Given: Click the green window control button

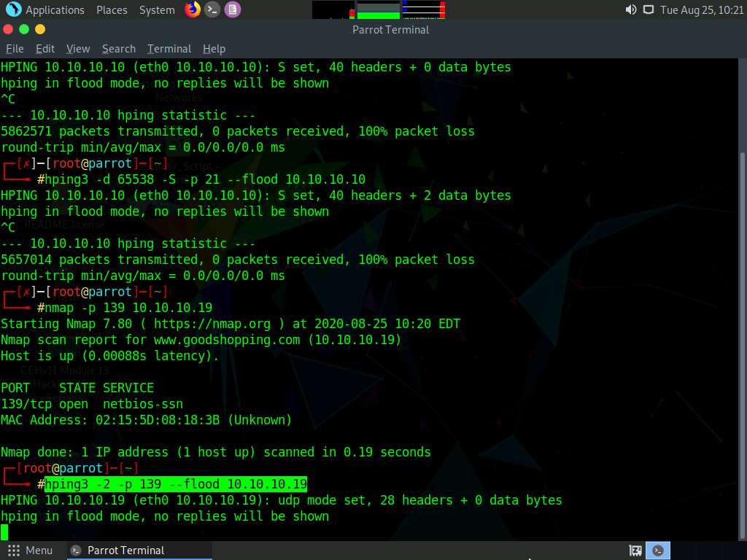Looking at the screenshot, I should click(x=24, y=29).
